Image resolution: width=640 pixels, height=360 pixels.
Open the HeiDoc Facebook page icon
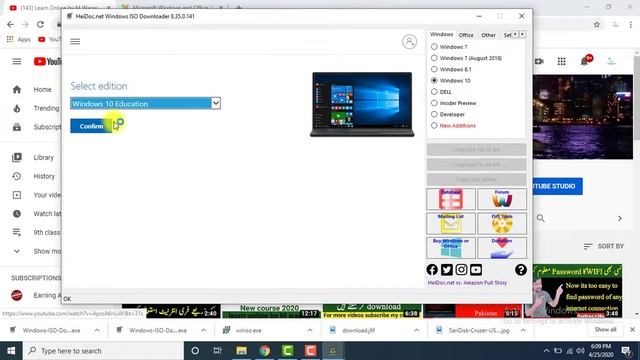(432, 269)
